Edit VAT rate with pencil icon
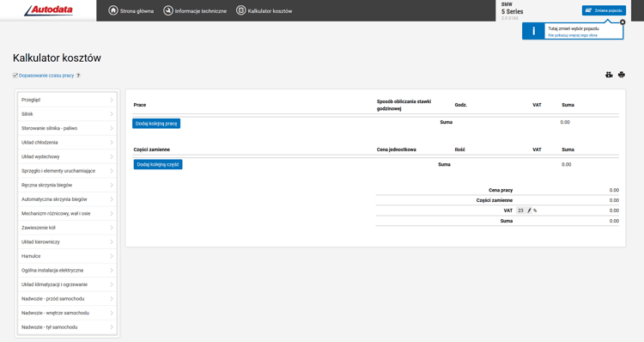Image resolution: width=644 pixels, height=342 pixels. (x=529, y=211)
